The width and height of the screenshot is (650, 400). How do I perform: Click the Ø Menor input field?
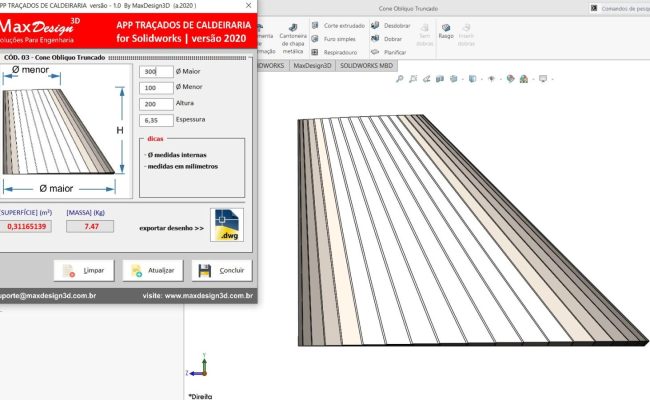156,88
